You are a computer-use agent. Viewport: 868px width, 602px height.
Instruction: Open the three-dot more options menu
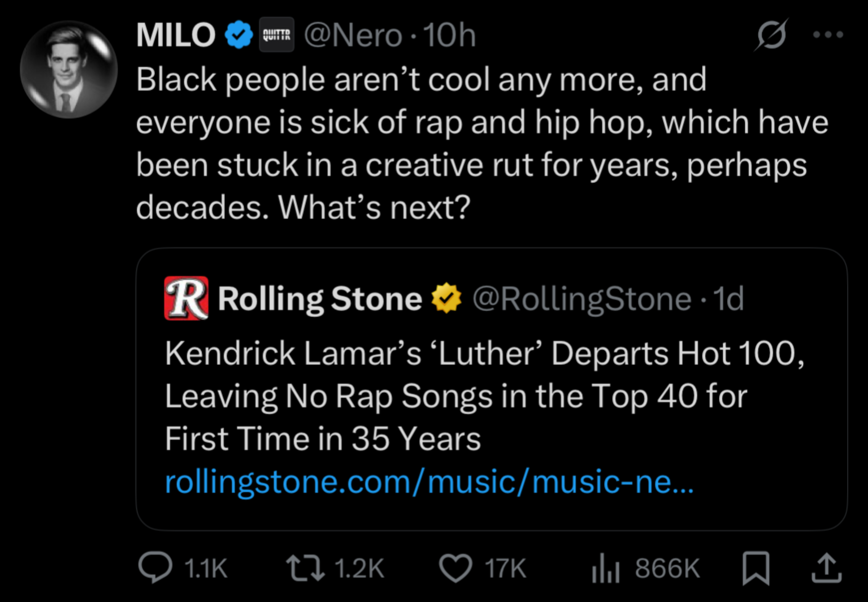[x=828, y=35]
